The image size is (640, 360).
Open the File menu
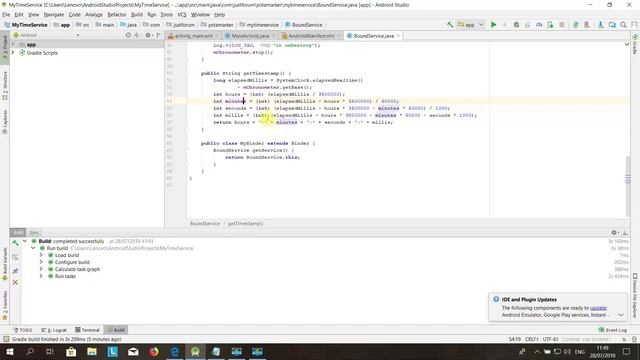[6, 15]
